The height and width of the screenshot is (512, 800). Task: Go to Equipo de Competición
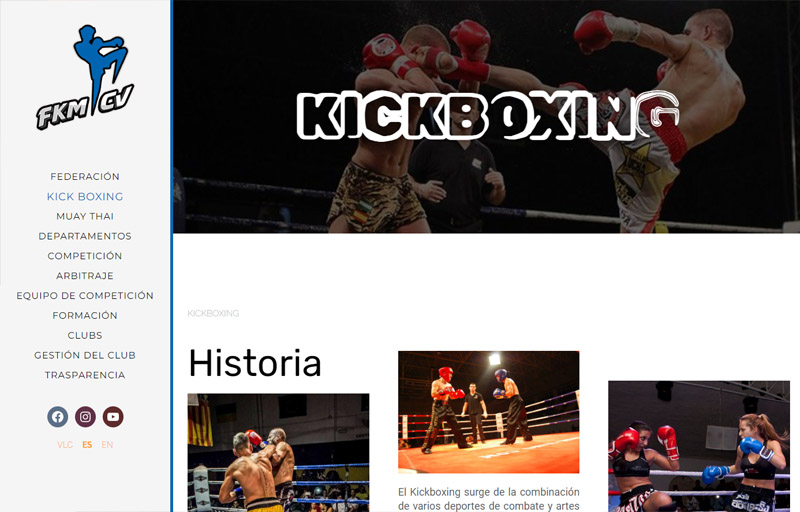pyautogui.click(x=85, y=296)
